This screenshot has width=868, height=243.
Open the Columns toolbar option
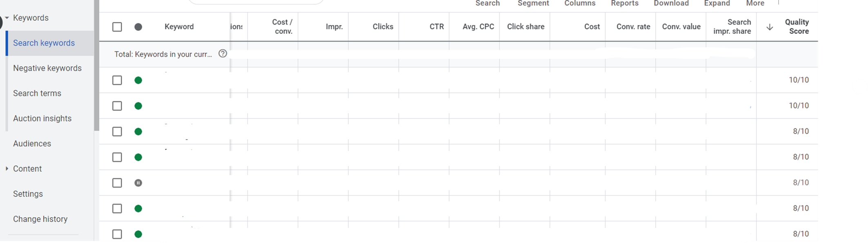[580, 3]
